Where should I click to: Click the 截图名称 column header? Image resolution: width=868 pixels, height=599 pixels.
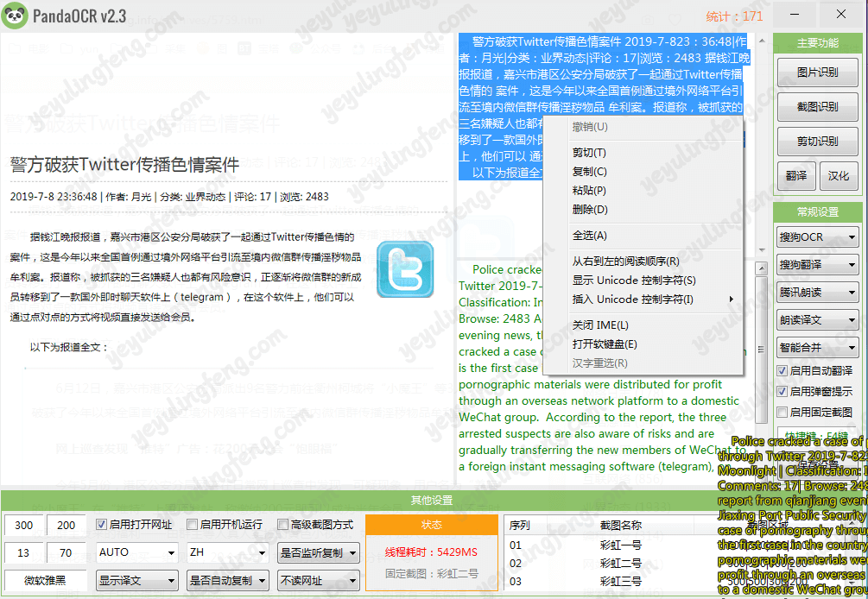point(620,525)
